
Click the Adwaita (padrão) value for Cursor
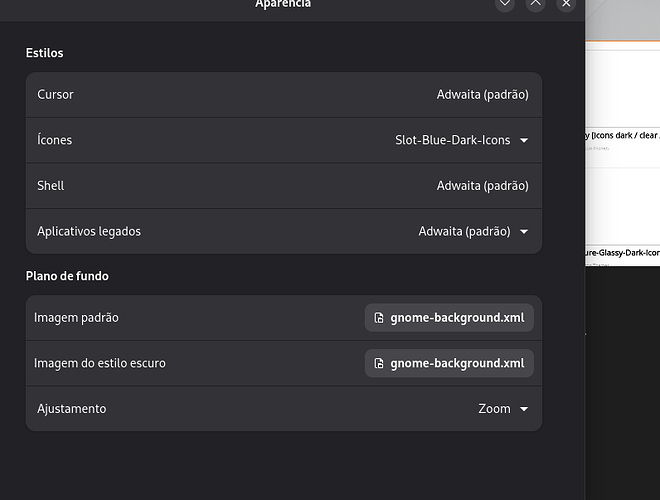click(x=482, y=95)
